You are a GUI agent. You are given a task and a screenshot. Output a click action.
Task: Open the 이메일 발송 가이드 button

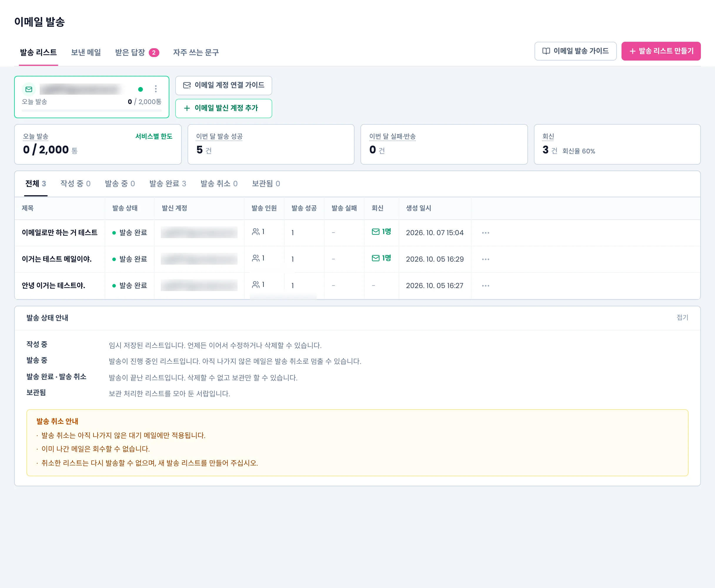coord(575,51)
